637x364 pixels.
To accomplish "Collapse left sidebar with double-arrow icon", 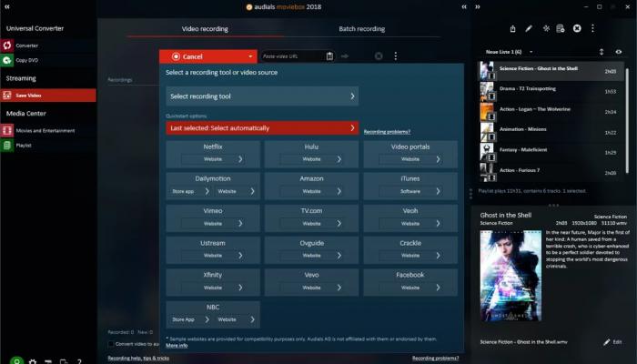I will [x=7, y=6].
